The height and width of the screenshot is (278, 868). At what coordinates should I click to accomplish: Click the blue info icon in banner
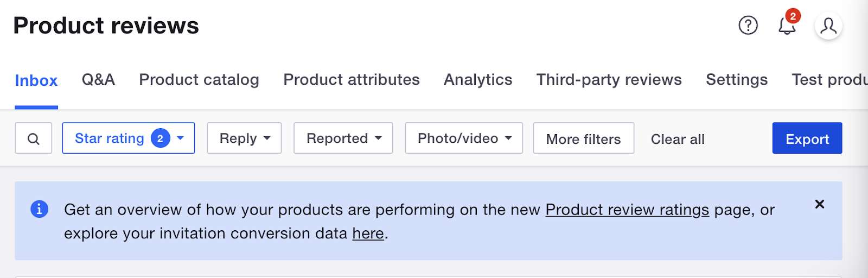(x=39, y=209)
